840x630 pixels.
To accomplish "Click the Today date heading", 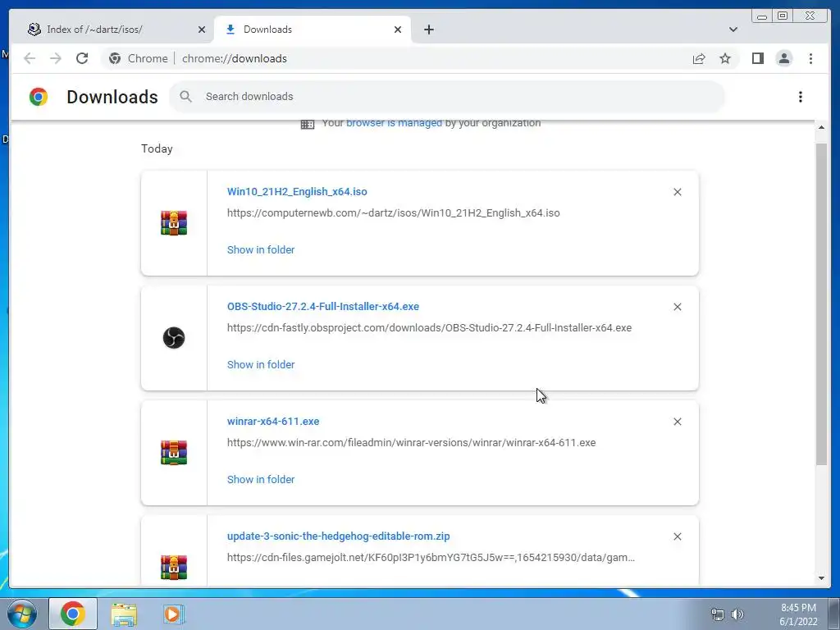I will coord(157,149).
